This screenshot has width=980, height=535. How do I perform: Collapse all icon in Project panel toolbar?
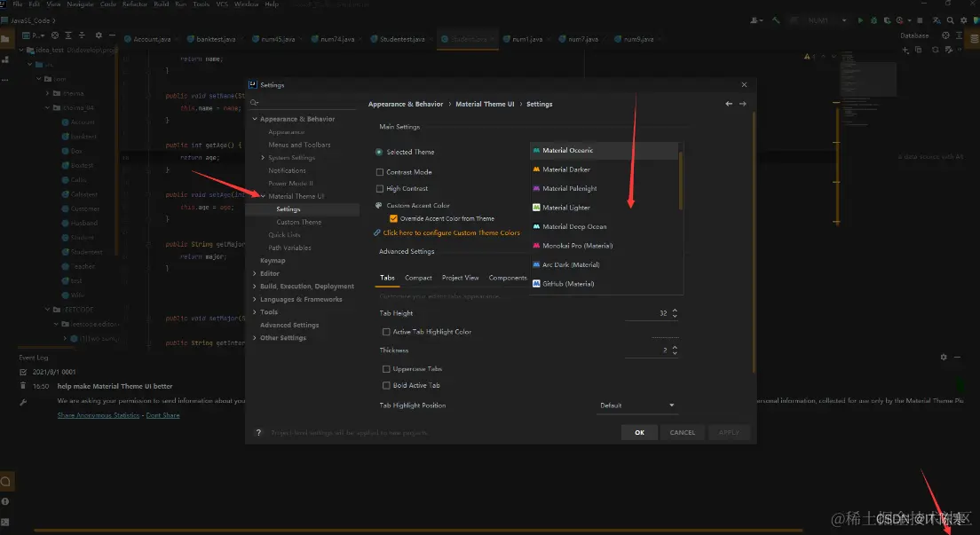(x=82, y=35)
